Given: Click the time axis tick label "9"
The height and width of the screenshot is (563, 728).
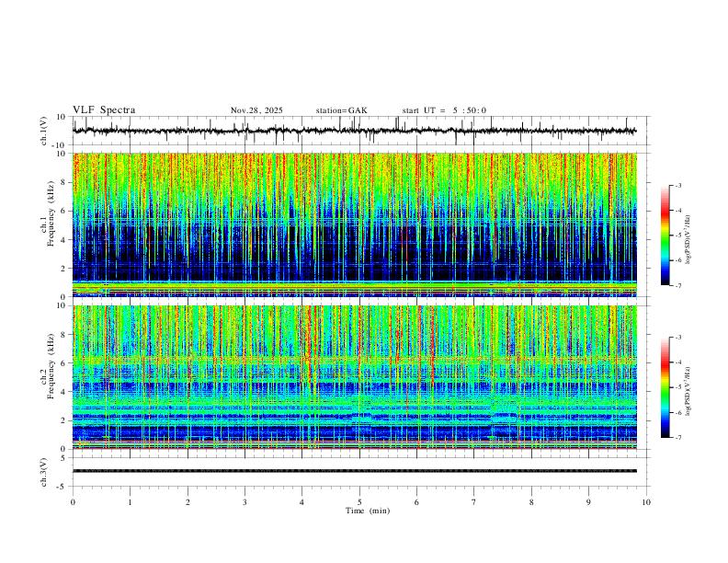Looking at the screenshot, I should (x=588, y=502).
